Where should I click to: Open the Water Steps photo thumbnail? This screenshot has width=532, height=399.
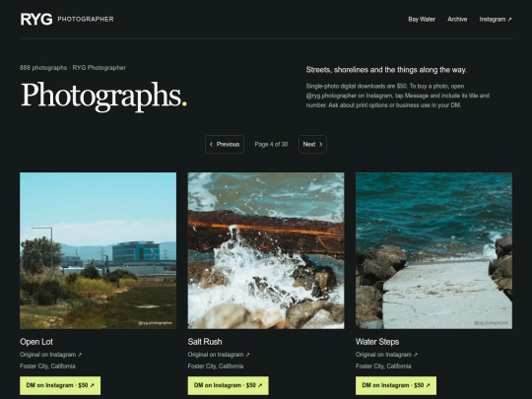tap(433, 251)
